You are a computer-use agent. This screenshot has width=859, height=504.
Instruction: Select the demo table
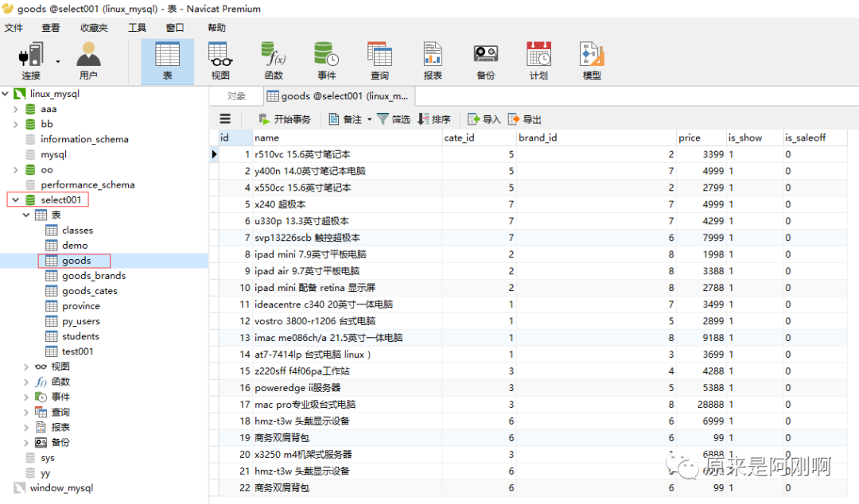(x=75, y=246)
